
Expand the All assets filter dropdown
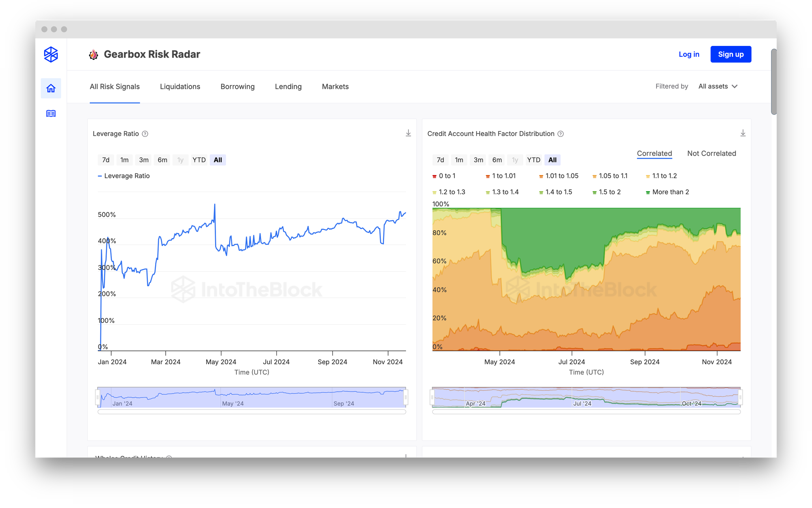717,86
